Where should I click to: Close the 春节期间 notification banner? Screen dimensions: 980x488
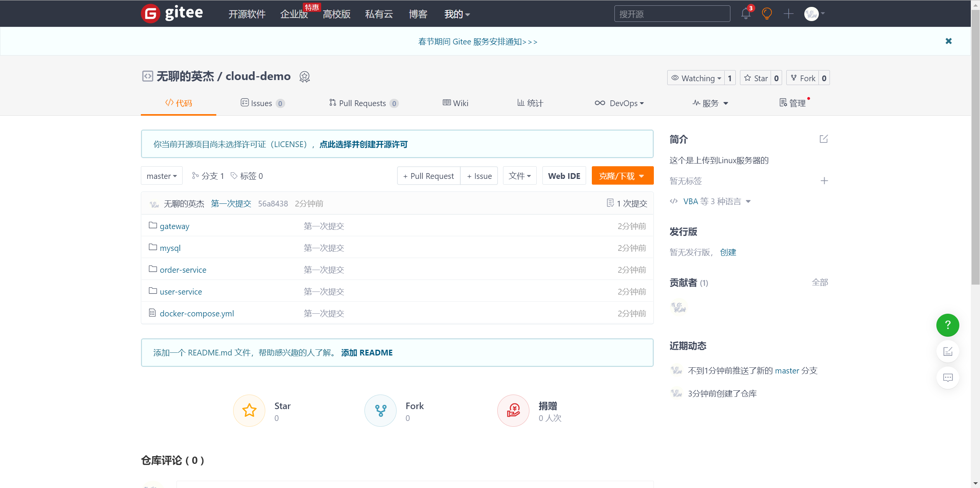[948, 41]
